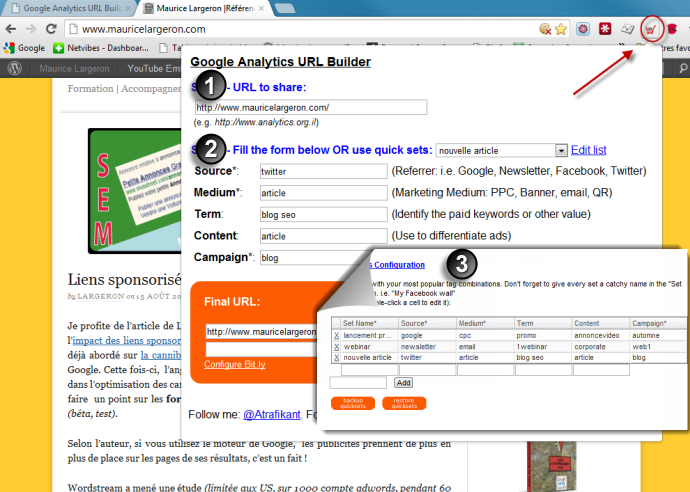This screenshot has width=690, height=492.
Task: Show hidden bookmarks with the chevron
Action: [x=622, y=45]
